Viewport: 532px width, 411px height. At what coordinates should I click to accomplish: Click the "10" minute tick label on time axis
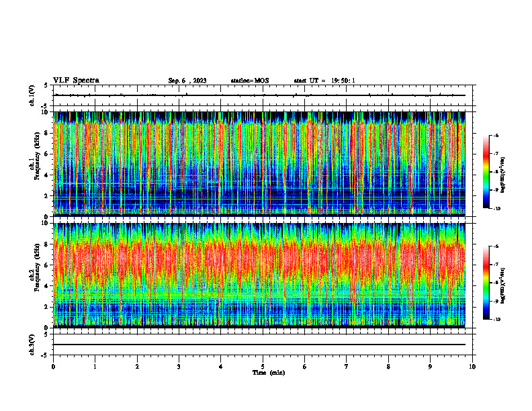click(472, 367)
